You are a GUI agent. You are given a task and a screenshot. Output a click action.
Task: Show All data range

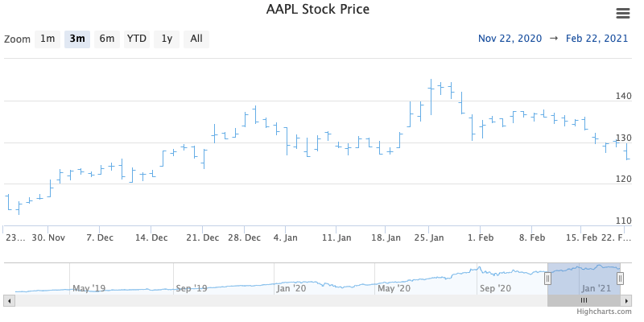196,39
